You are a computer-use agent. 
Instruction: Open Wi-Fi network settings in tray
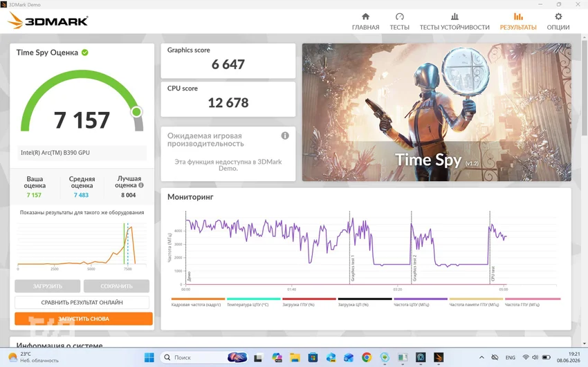click(x=526, y=357)
